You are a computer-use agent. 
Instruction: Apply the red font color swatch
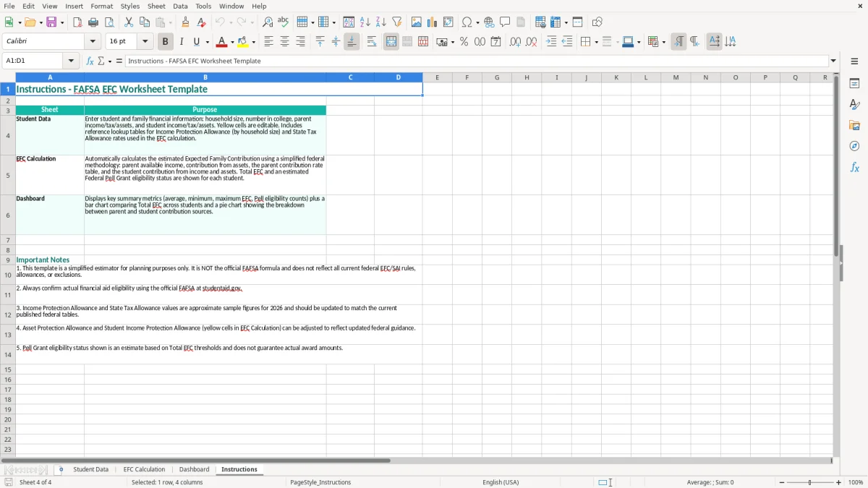tap(222, 42)
